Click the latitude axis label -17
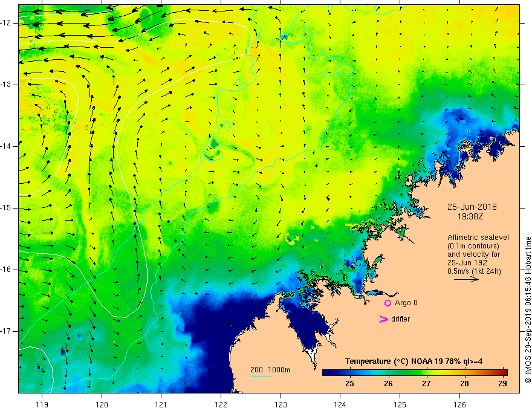 [x=7, y=331]
